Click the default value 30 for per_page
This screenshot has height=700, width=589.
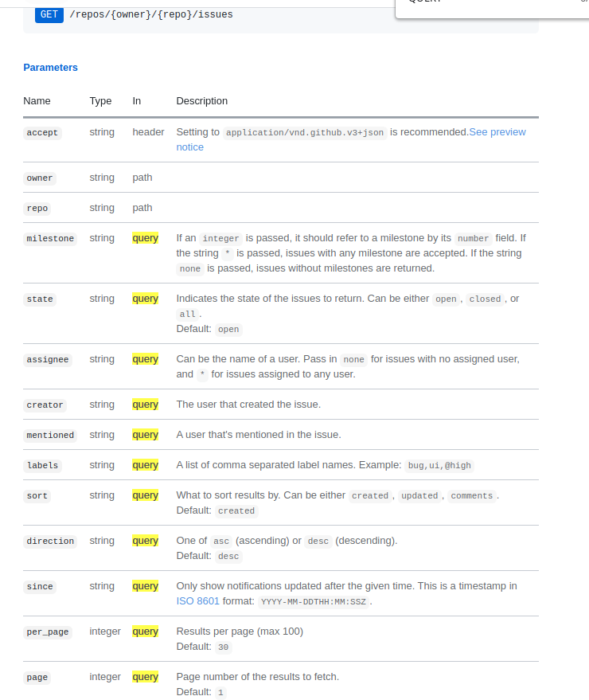coord(223,647)
